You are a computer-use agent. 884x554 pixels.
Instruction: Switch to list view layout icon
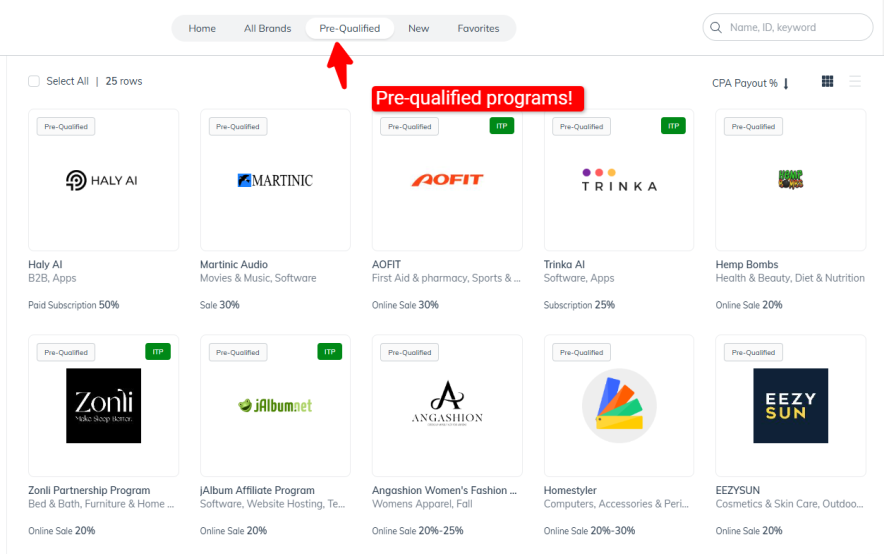855,81
